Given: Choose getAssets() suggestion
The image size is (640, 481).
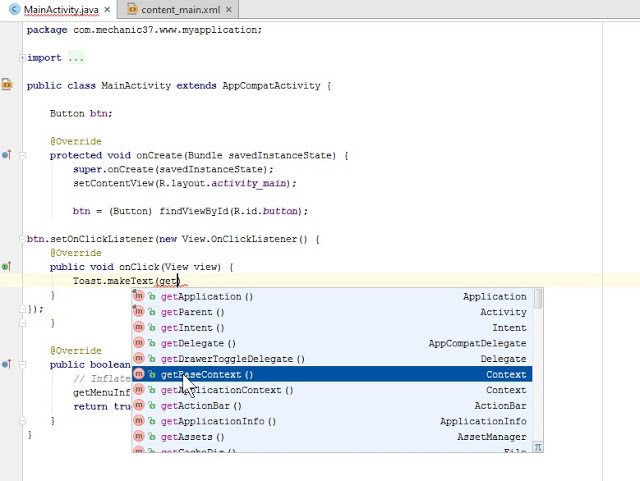Looking at the screenshot, I should (x=332, y=436).
